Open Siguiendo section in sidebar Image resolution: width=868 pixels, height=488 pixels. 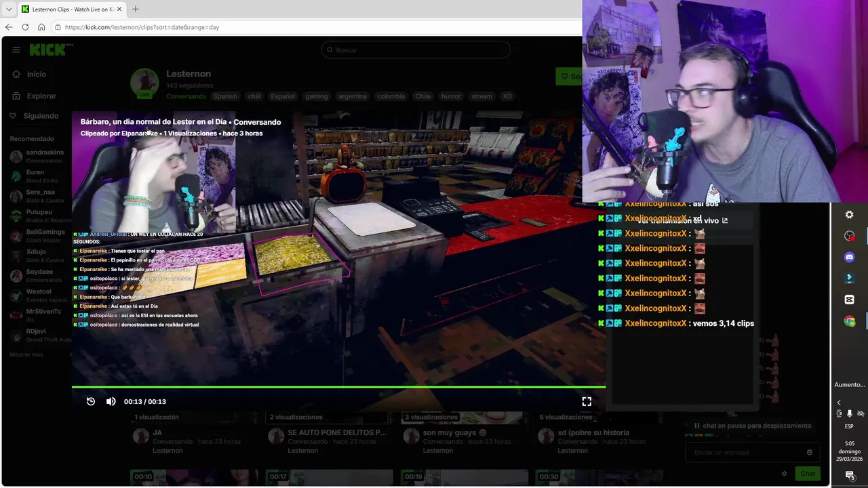(41, 116)
